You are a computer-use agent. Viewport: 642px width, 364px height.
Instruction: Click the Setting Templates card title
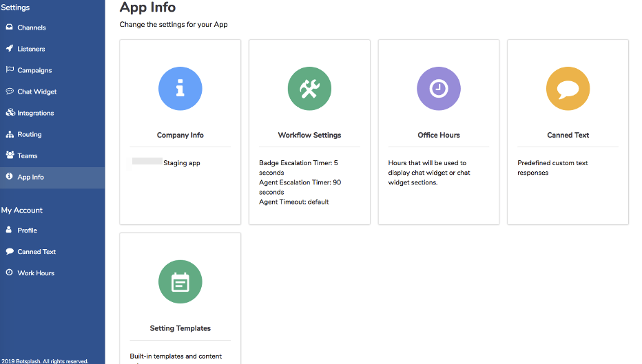[180, 328]
